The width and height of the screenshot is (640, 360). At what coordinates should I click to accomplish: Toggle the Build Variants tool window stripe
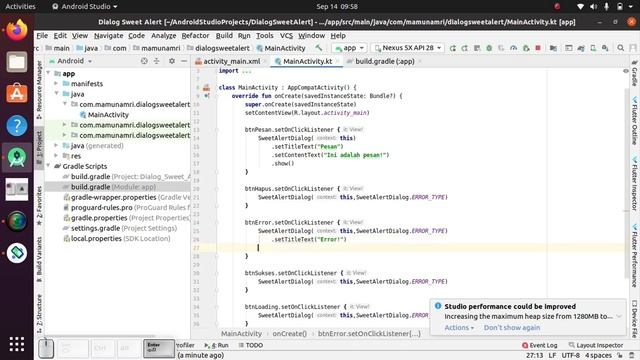point(39,259)
